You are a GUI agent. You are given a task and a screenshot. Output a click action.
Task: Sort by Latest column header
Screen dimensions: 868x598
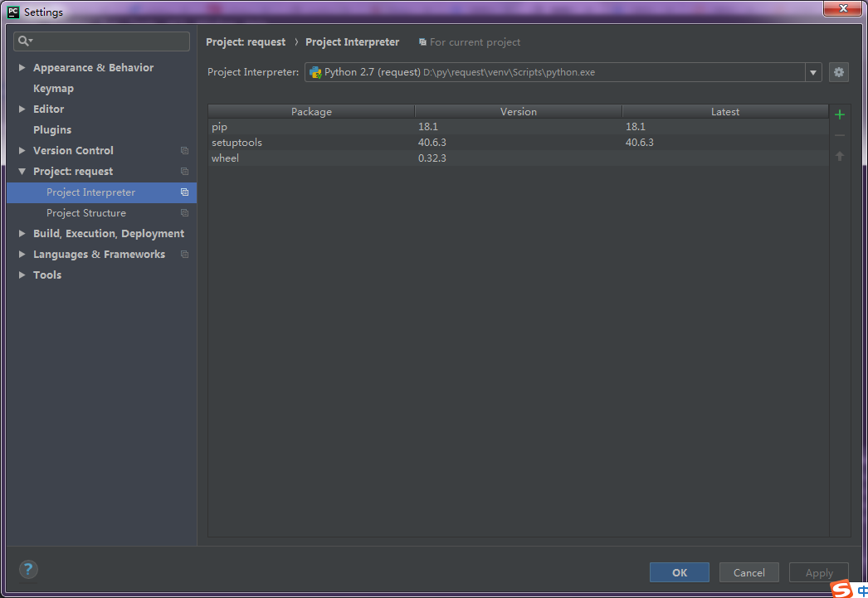[725, 111]
